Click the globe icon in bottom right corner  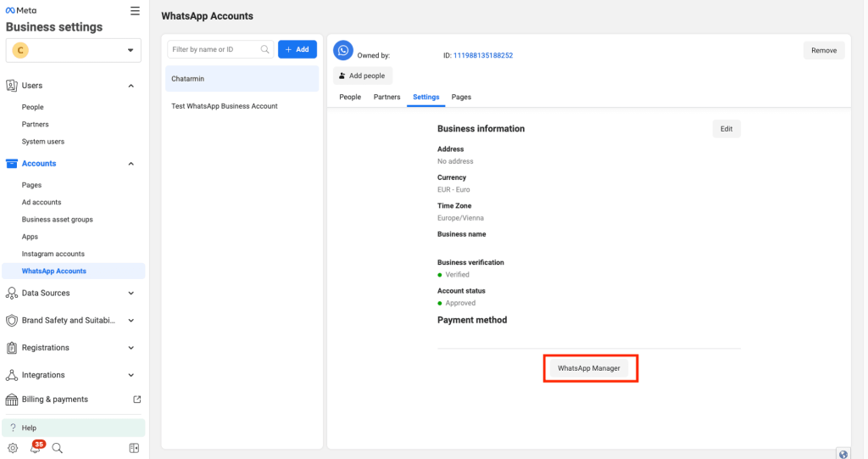(x=843, y=454)
